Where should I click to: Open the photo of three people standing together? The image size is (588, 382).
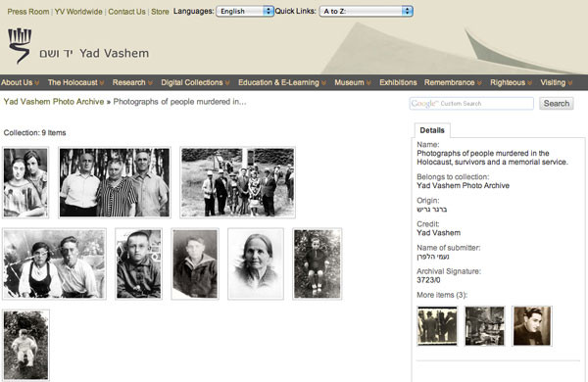tap(115, 182)
